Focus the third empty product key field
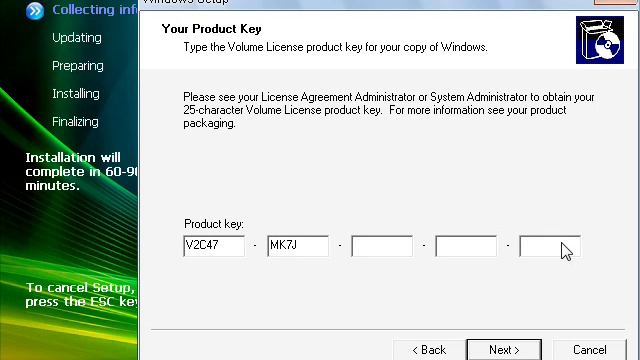The image size is (640, 360). tap(382, 246)
